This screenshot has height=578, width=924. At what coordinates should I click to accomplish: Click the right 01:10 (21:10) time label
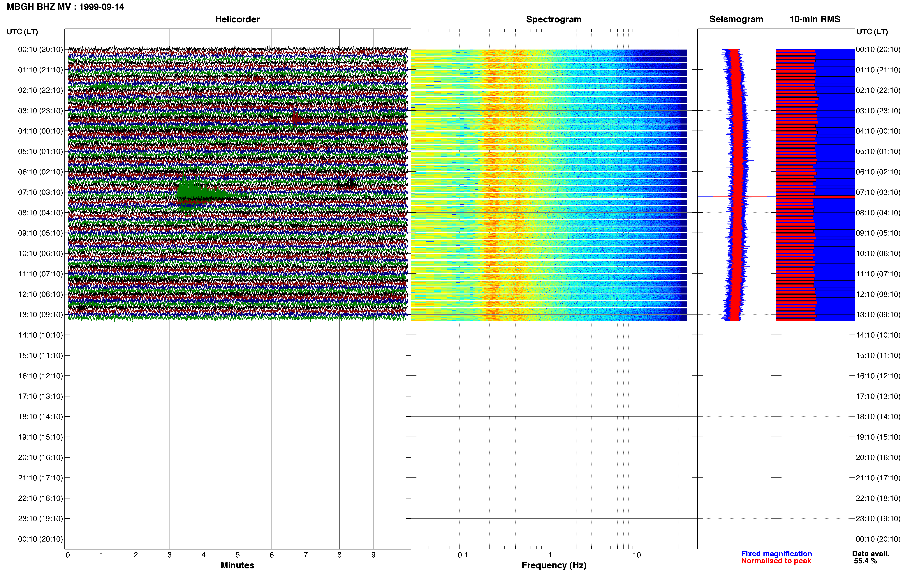pos(878,70)
